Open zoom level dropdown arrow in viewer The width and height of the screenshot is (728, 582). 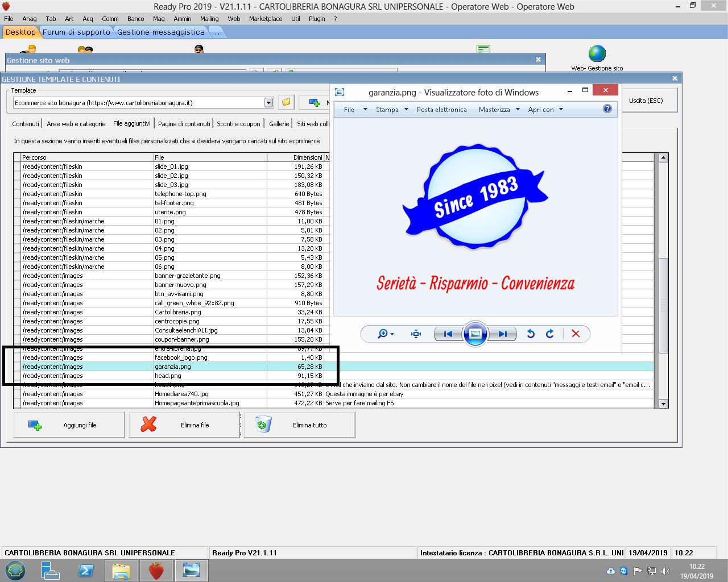pyautogui.click(x=392, y=334)
